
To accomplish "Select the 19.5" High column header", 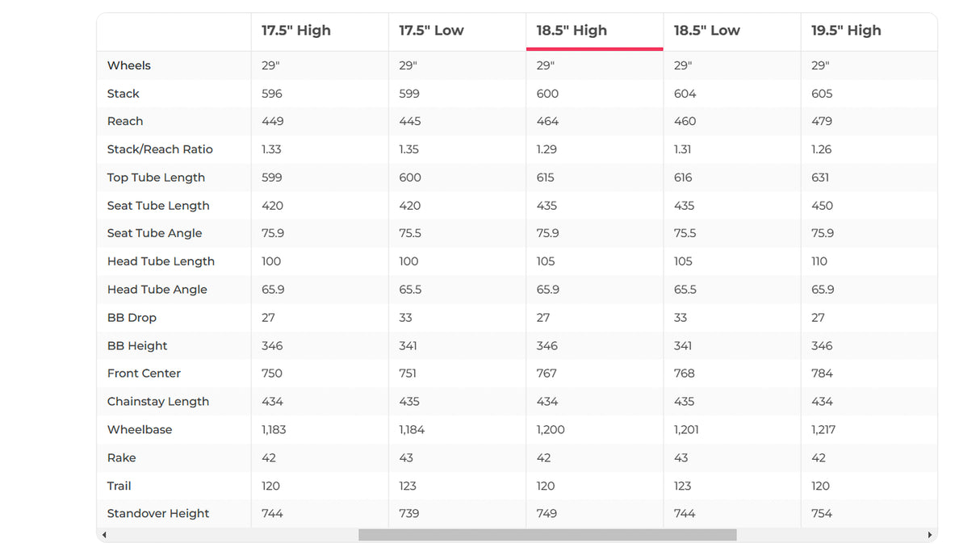I will (846, 31).
